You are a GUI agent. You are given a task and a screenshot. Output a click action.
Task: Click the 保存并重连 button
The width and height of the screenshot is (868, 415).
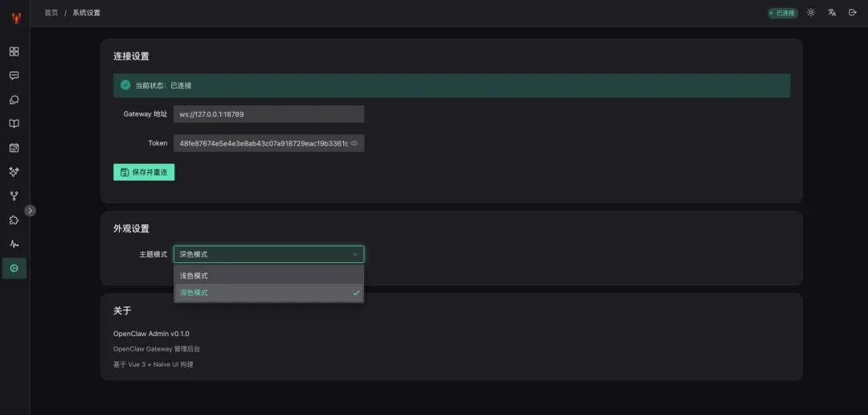click(144, 172)
